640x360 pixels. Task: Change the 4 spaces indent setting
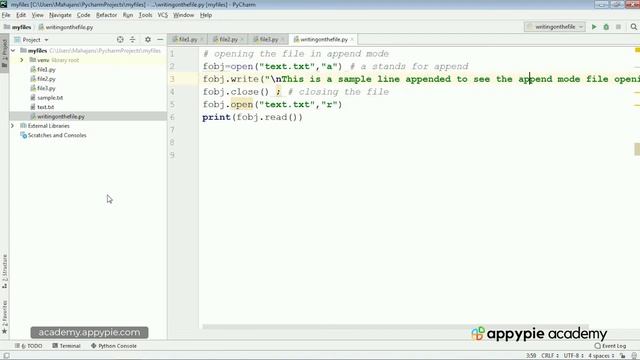tap(601, 356)
